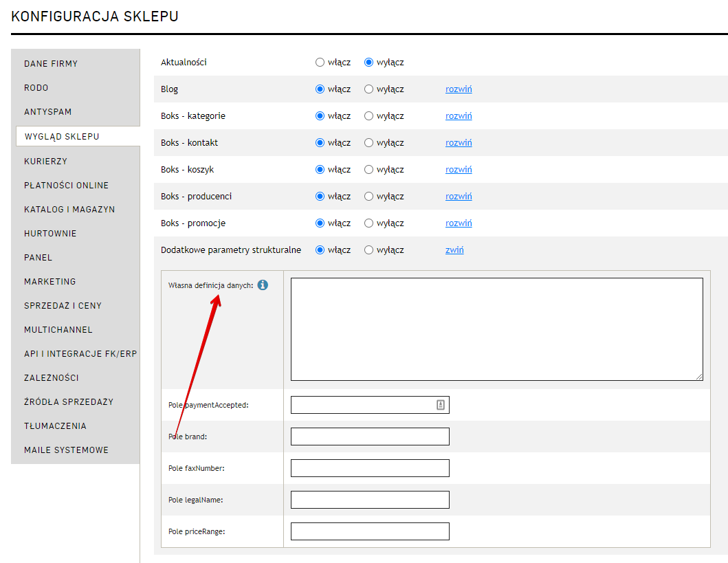
Task: Disable Boks - koszyk with wyłącz radio
Action: coord(369,170)
